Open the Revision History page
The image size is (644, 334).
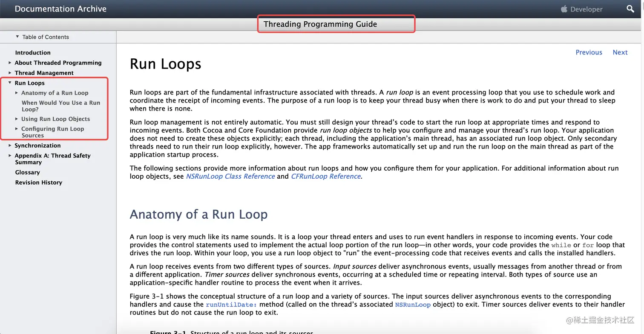[x=39, y=183]
